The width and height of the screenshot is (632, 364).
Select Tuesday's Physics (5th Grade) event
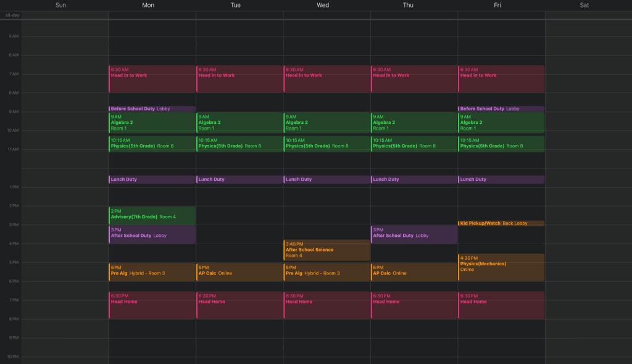pyautogui.click(x=239, y=144)
